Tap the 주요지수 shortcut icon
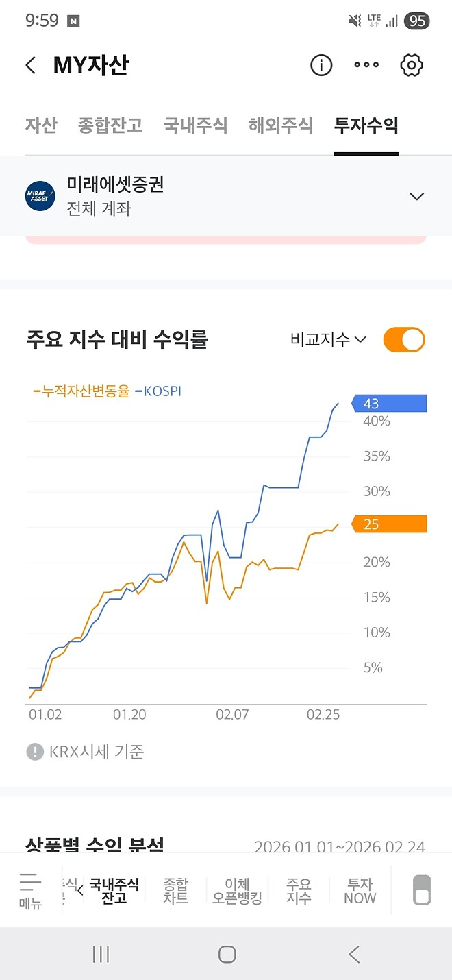Viewport: 452px width, 980px height. [297, 889]
